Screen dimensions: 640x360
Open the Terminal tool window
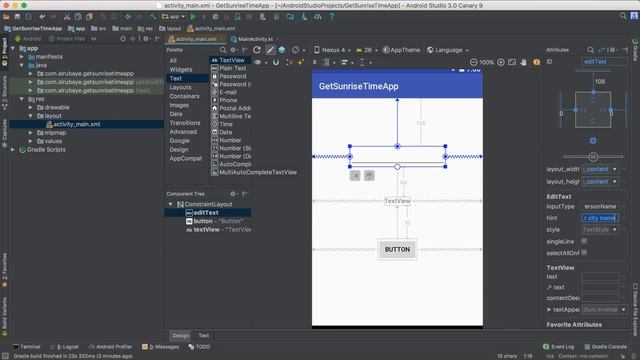[x=27, y=347]
